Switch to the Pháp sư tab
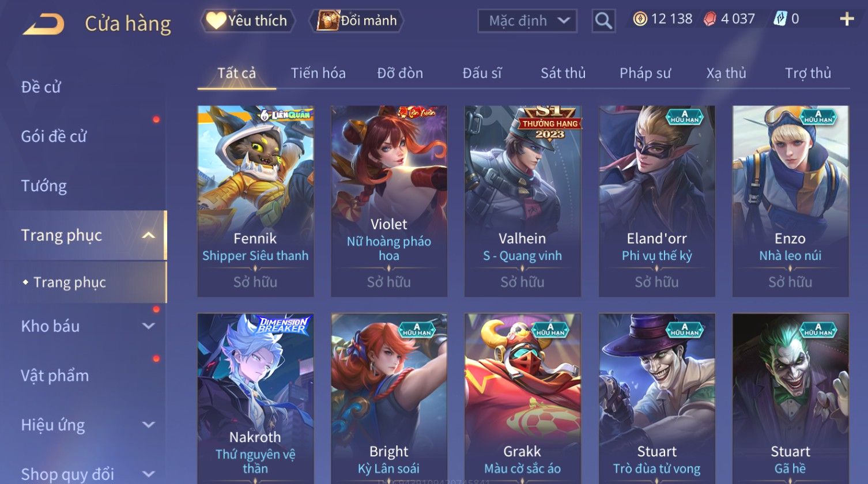 [645, 73]
